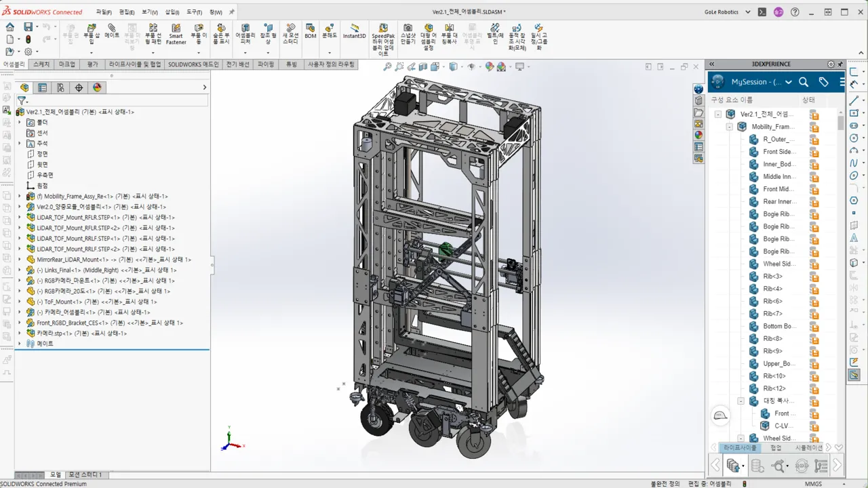
Task: Expand the Mobility_Frame_Assy_Re tree node
Action: click(19, 196)
